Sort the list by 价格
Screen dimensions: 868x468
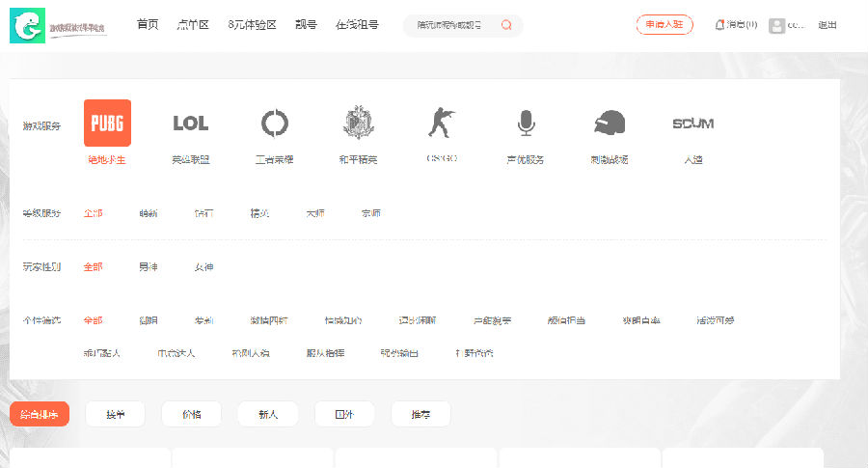click(x=191, y=414)
